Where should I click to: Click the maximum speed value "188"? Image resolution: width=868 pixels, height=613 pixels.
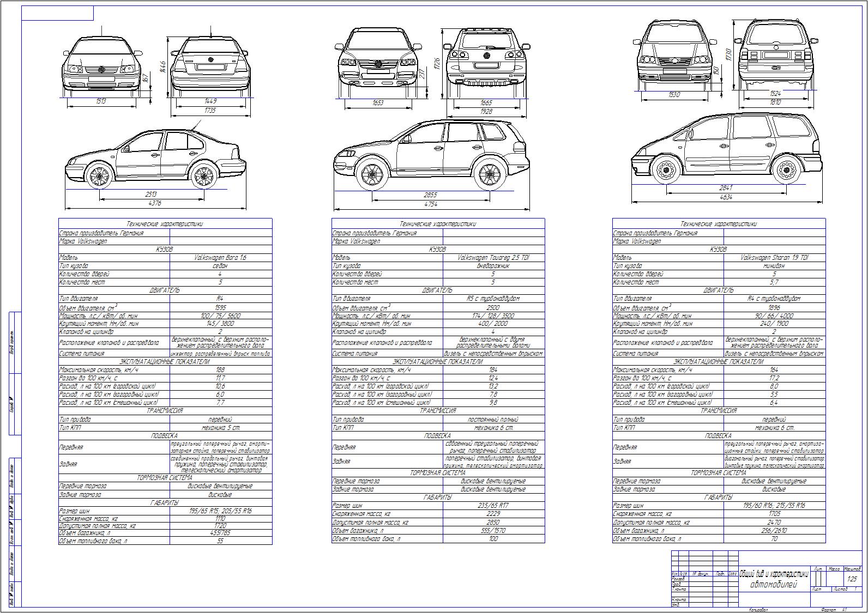pos(220,369)
